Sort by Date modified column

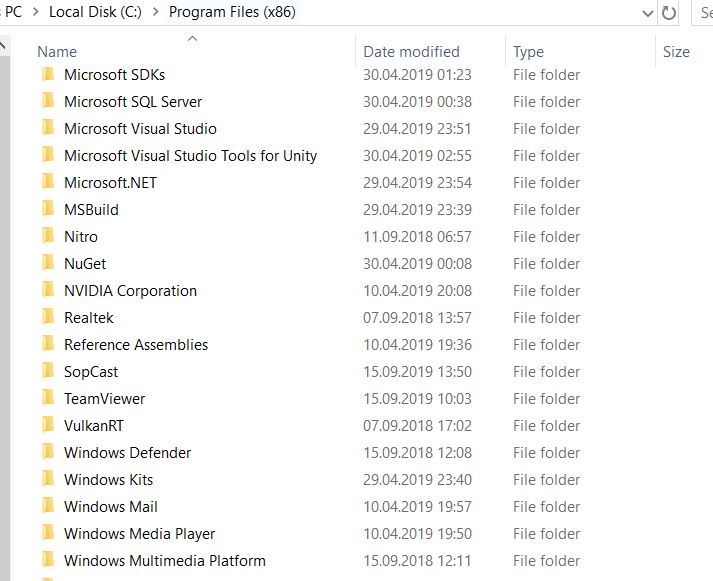(411, 52)
